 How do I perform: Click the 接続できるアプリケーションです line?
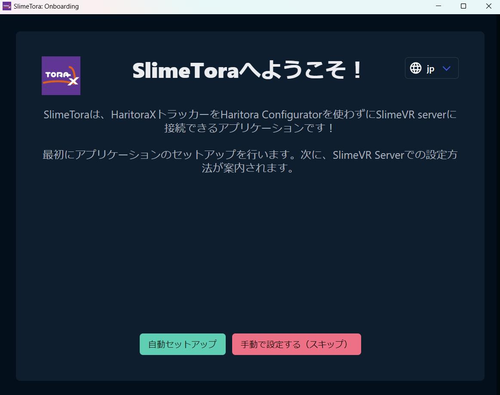coord(248,128)
